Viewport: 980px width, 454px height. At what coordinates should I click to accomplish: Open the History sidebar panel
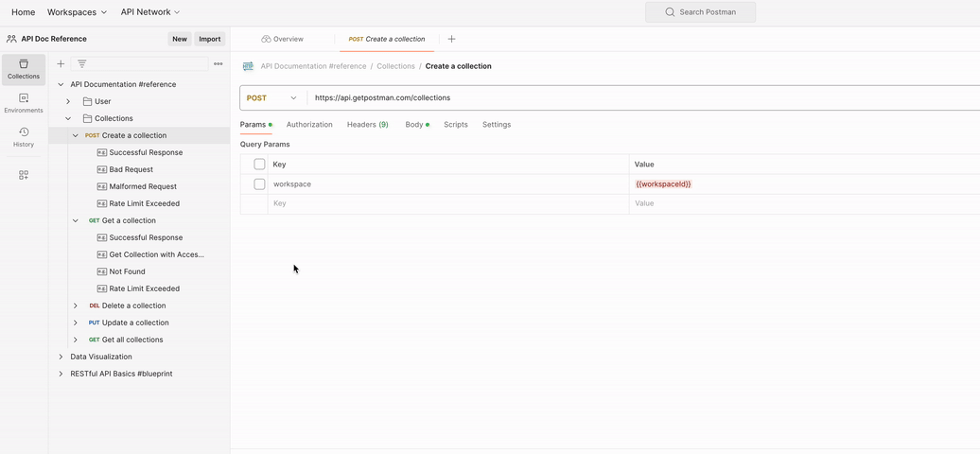click(24, 137)
